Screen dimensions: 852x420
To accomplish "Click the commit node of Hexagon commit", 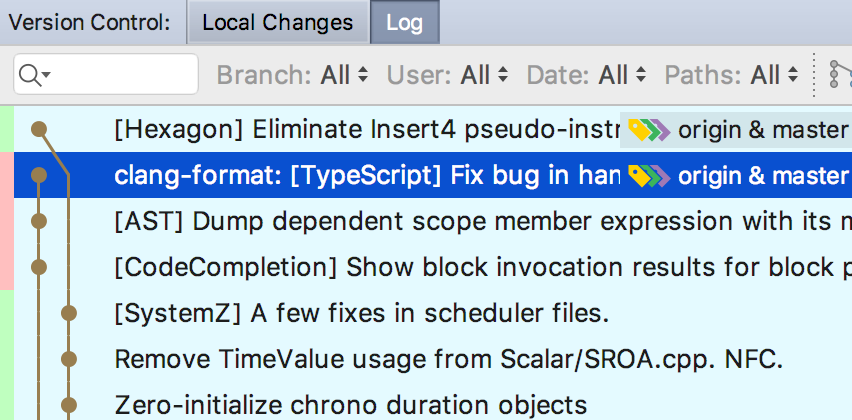I will [x=39, y=129].
